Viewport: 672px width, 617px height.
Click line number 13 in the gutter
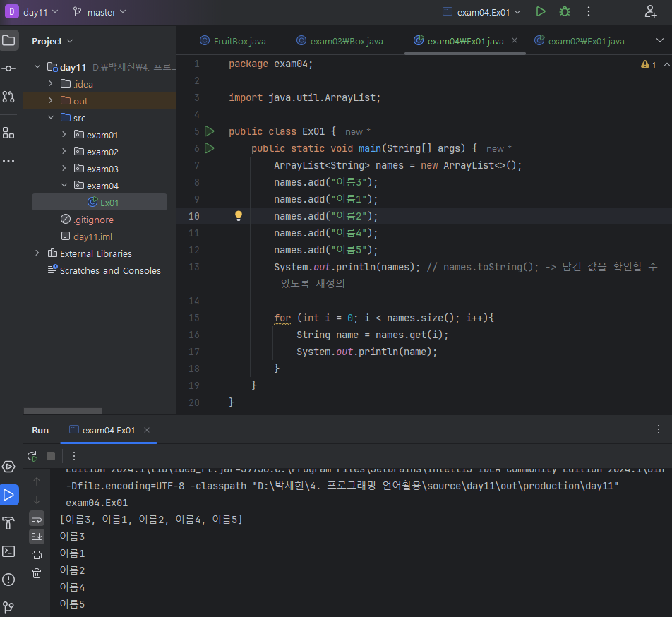click(x=194, y=267)
